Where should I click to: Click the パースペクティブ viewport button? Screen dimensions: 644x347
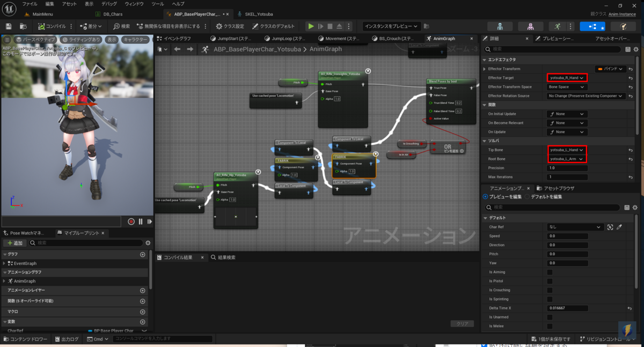pyautogui.click(x=35, y=40)
